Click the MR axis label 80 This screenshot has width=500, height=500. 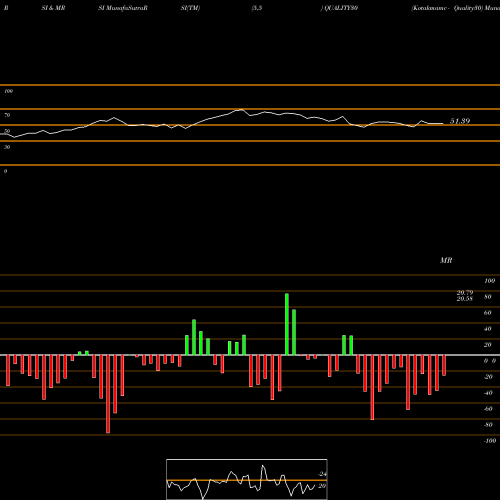(488, 297)
